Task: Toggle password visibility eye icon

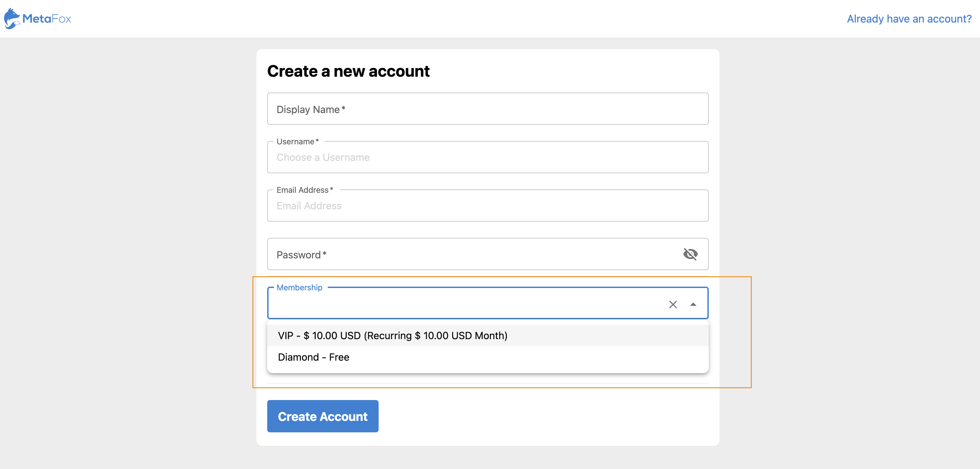Action: (x=690, y=254)
